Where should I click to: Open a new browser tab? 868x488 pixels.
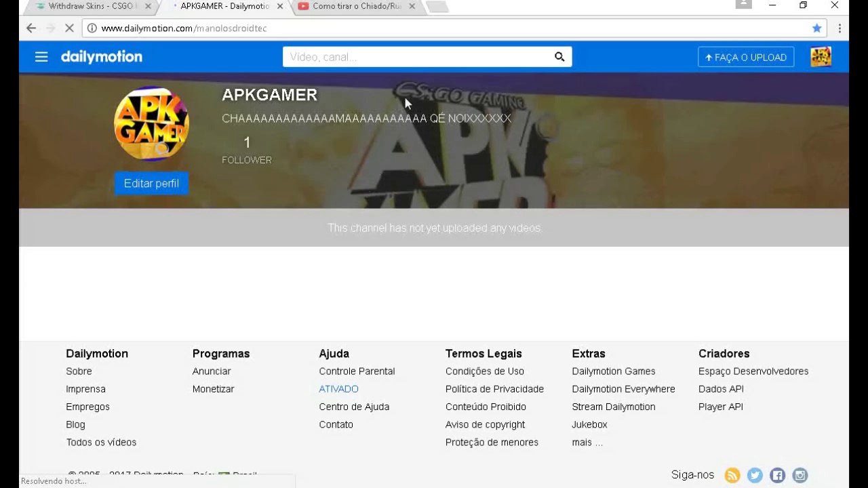(x=437, y=7)
